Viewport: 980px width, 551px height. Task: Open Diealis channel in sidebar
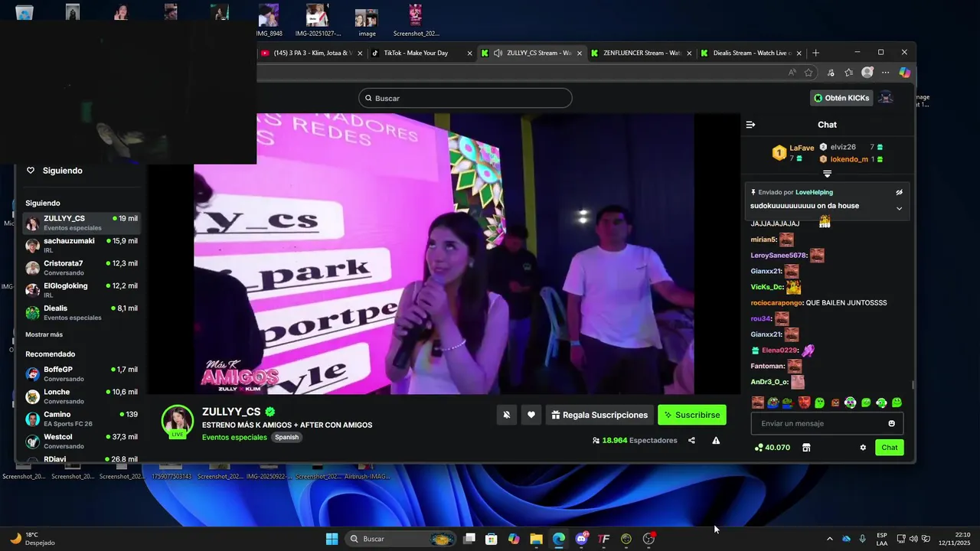pyautogui.click(x=81, y=312)
